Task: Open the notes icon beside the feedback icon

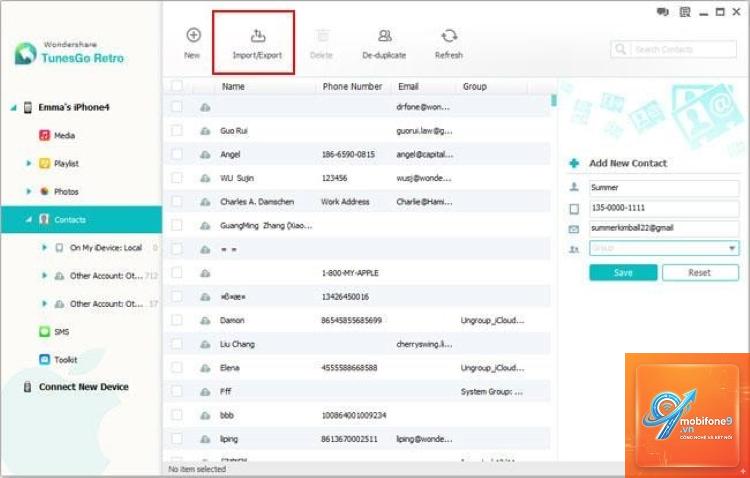Action: (x=685, y=12)
